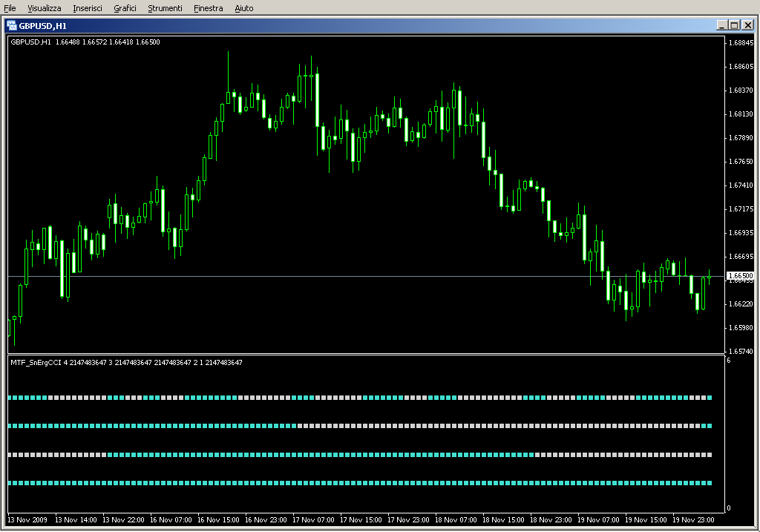760x532 pixels.
Task: Click the GBPUSD,H1 chart window icon
Action: coord(12,26)
